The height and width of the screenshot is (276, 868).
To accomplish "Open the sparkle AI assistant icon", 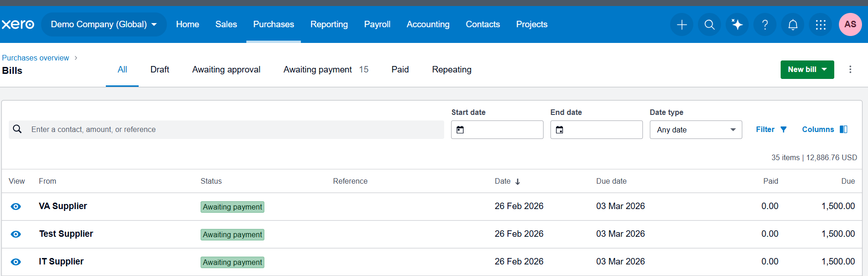I will tap(737, 24).
